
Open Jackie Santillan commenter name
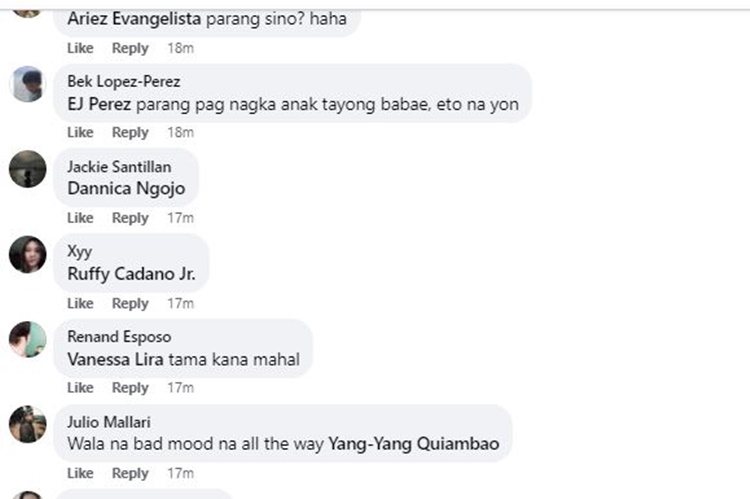pyautogui.click(x=119, y=167)
